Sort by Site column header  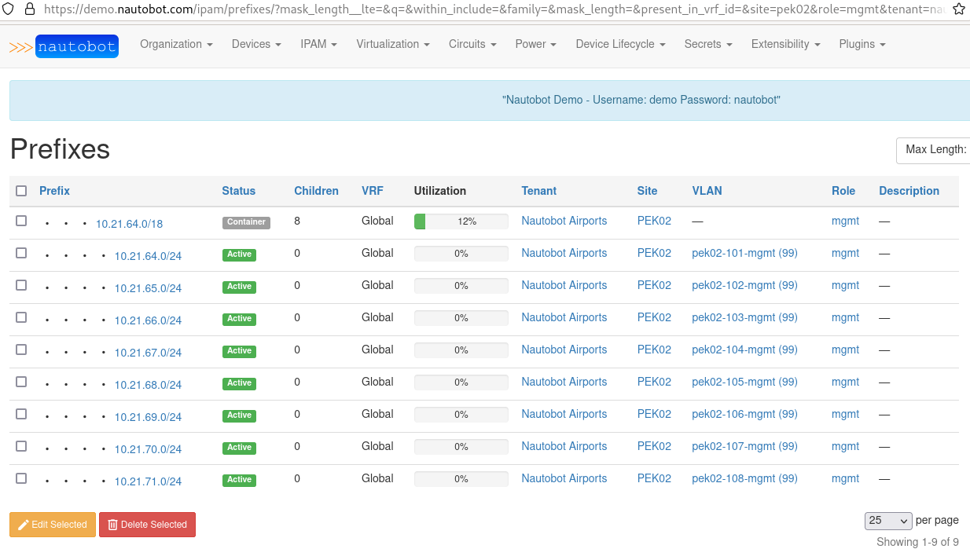pos(647,191)
